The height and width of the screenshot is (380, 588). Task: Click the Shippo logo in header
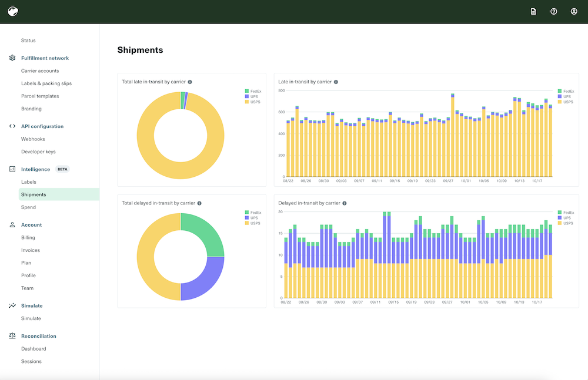[13, 11]
